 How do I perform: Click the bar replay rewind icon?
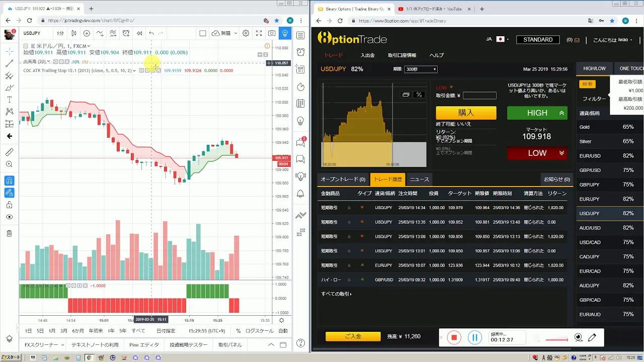(x=139, y=33)
